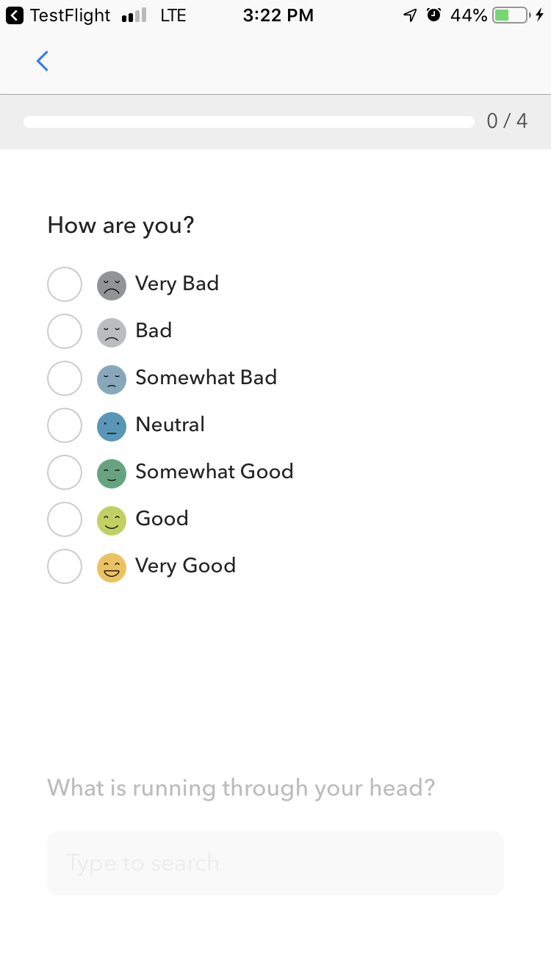Viewport: 551px width, 980px height.
Task: Tap the Very Bad frowning face icon
Action: [x=112, y=285]
